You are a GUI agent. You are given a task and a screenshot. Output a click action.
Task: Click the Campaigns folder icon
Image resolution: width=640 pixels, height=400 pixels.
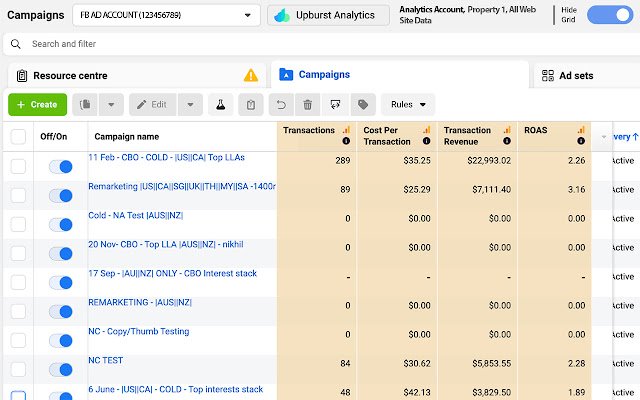click(x=286, y=75)
